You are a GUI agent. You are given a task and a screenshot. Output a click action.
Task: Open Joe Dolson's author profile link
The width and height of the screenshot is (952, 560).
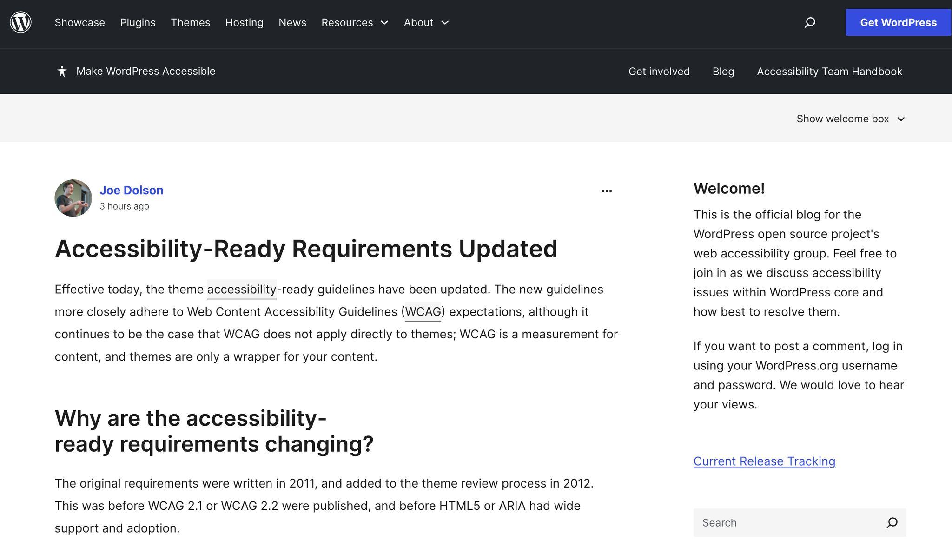coord(132,190)
